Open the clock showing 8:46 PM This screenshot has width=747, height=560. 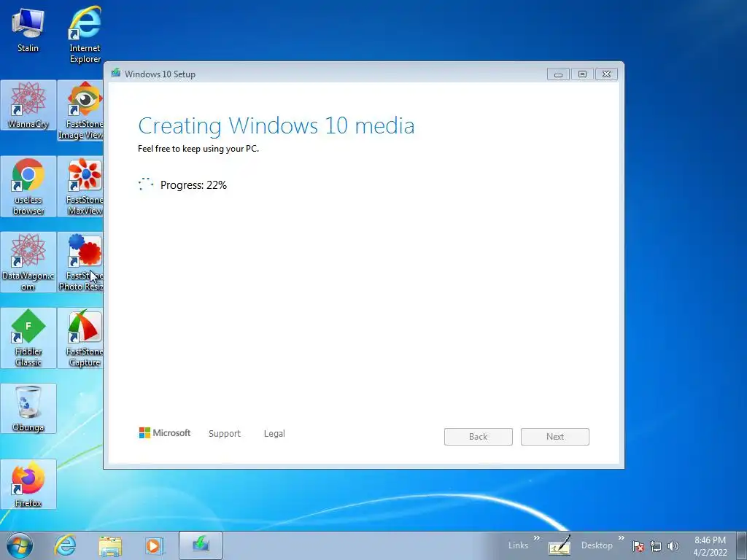pos(710,546)
